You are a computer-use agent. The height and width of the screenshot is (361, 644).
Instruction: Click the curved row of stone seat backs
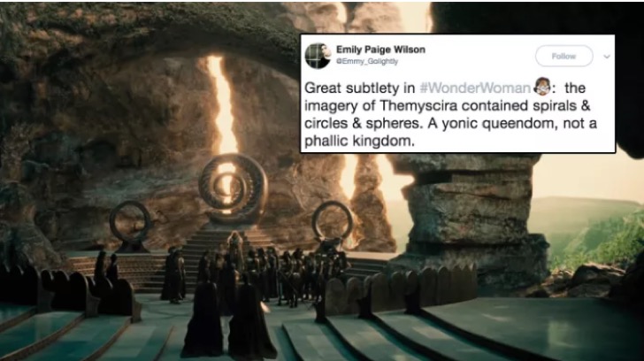click(401, 289)
